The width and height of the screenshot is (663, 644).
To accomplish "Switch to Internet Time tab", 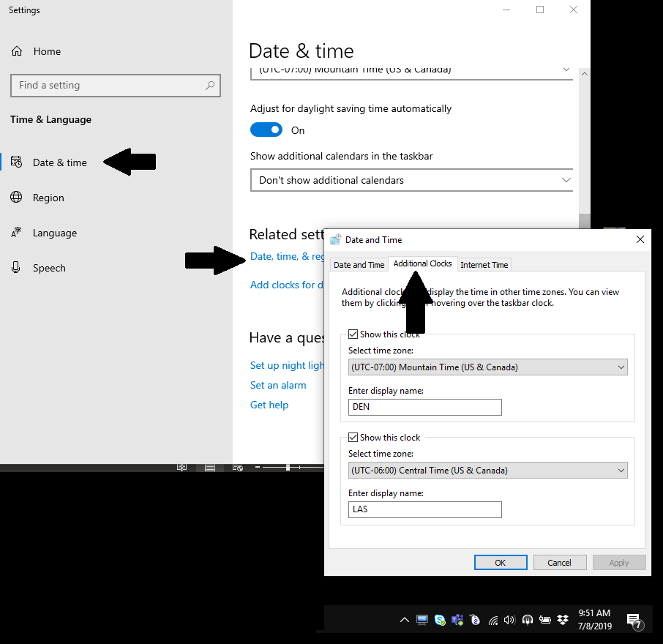I will point(484,265).
